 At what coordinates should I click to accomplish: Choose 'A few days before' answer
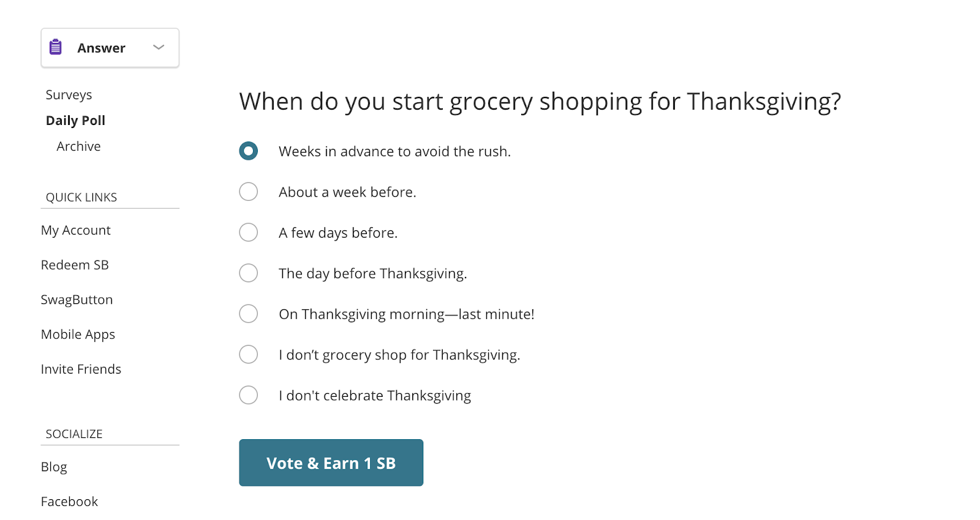pos(249,232)
